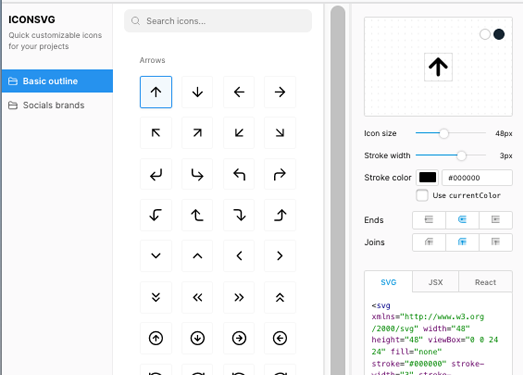
Task: Click the large arrow preview thumbnail
Action: coord(438,67)
